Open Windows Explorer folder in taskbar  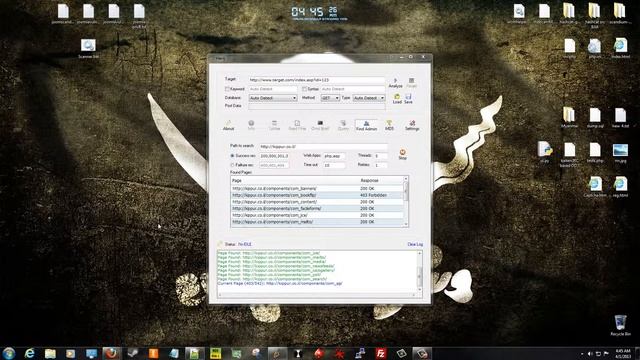pos(50,353)
